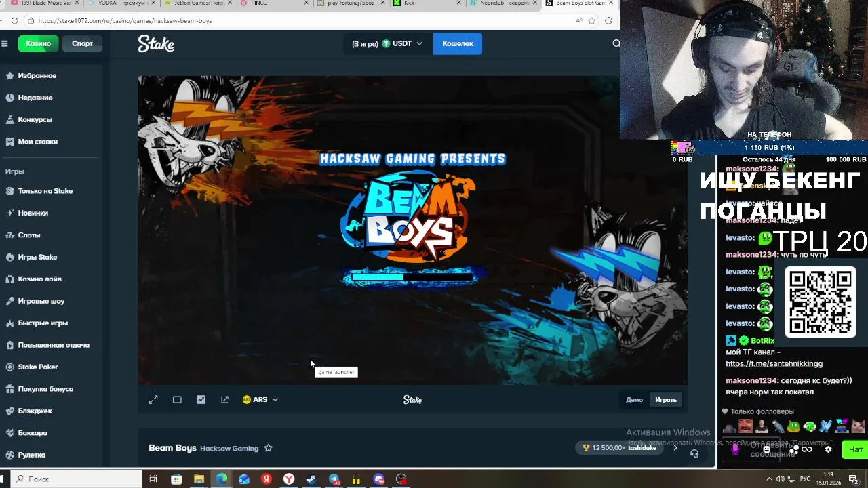Click the fullscreen expand icon below game
The height and width of the screenshot is (488, 868).
point(153,400)
